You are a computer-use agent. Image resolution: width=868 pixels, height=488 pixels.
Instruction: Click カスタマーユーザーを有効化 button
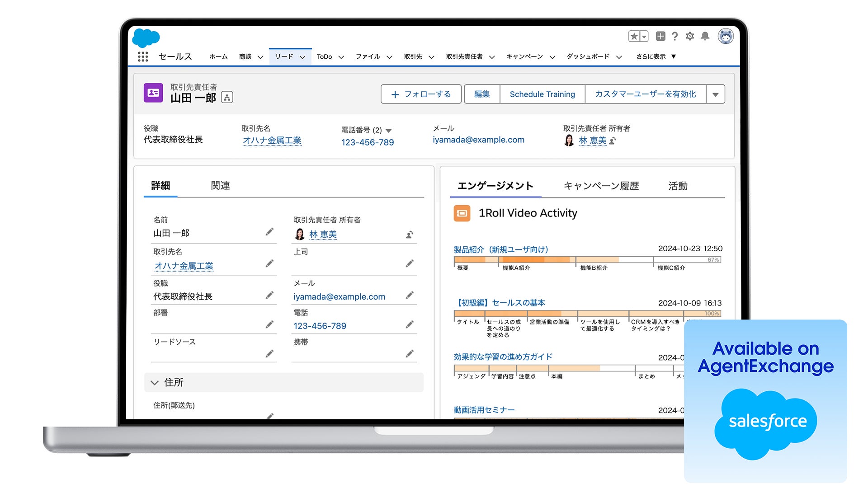click(x=646, y=94)
